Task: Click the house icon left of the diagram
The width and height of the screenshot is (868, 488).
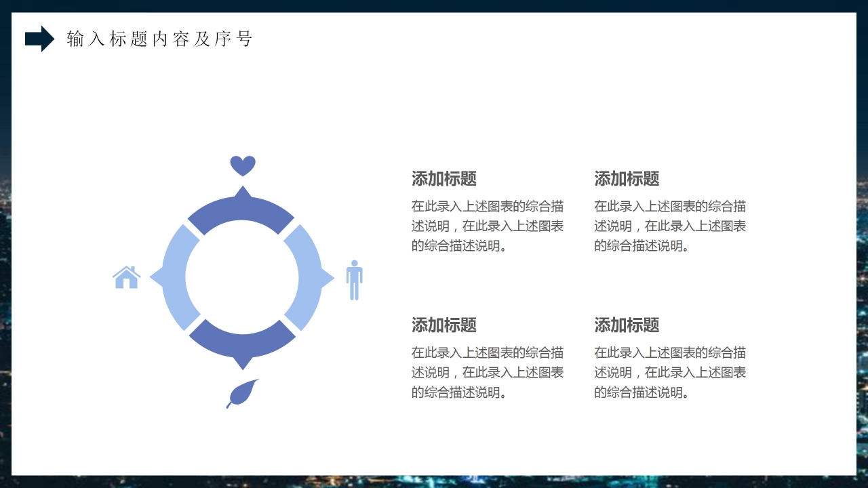Action: coord(125,277)
